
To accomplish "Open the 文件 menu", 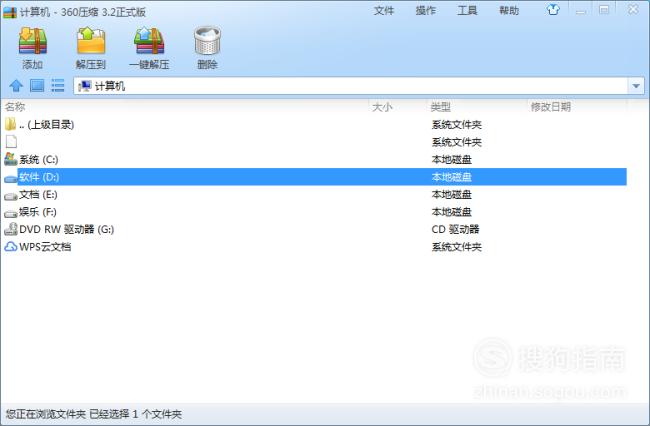I will 383,10.
